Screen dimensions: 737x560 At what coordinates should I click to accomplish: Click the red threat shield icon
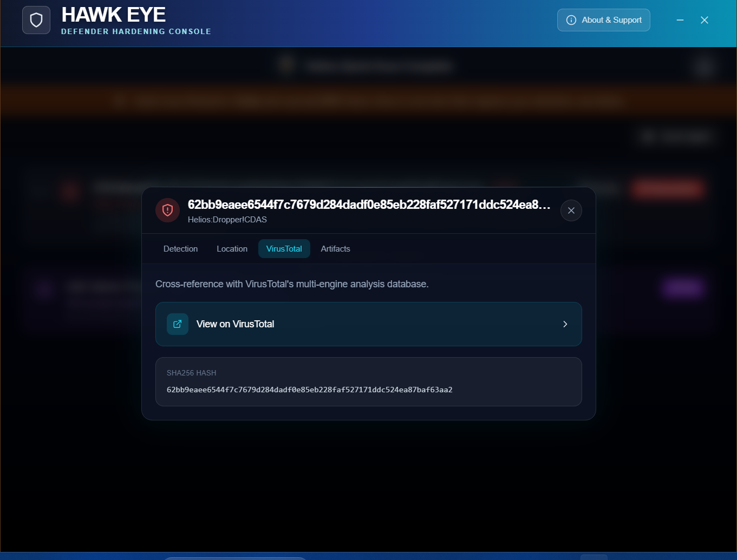(x=167, y=210)
